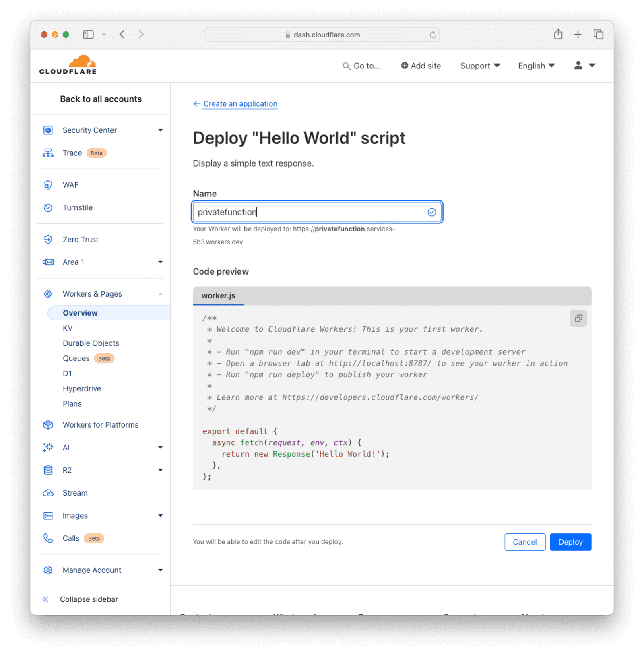Collapse the Workers & Pages section
This screenshot has width=644, height=655.
[160, 294]
